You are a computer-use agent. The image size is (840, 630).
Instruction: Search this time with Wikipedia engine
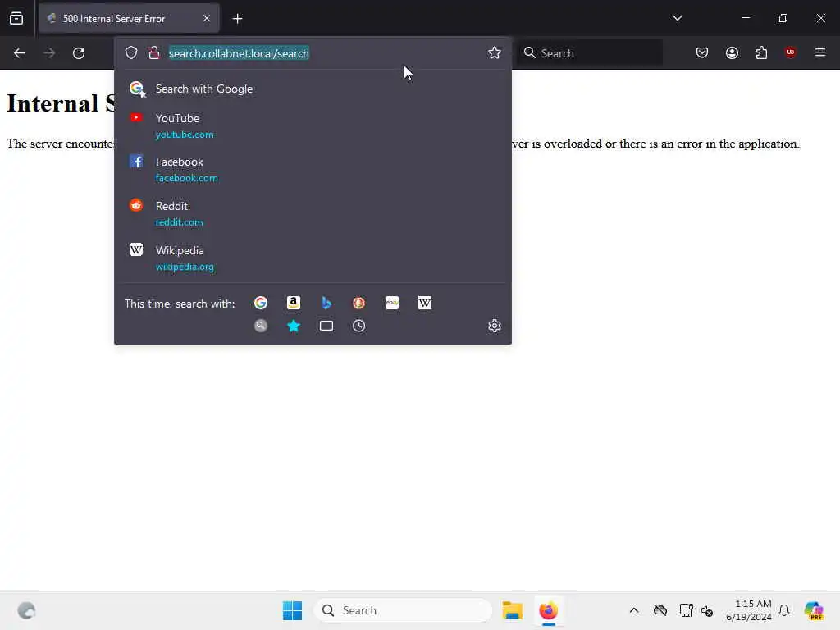425,304
